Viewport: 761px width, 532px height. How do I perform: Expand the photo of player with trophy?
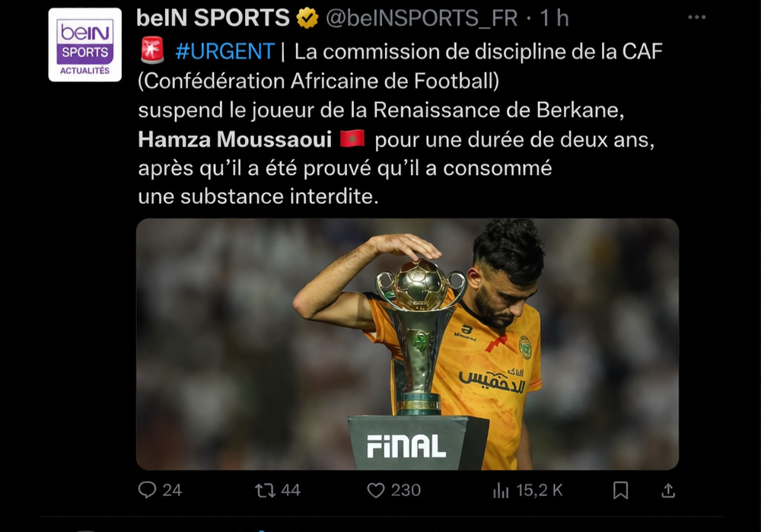click(407, 344)
